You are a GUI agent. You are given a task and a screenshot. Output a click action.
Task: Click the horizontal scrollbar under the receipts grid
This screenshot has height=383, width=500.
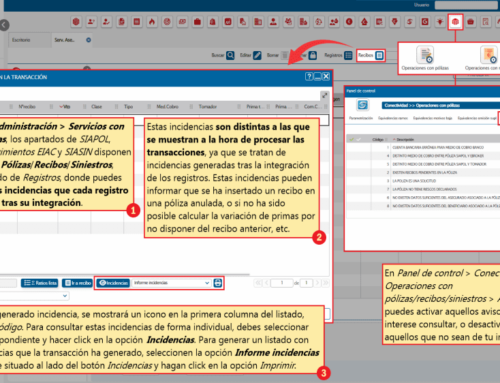pyautogui.click(x=125, y=275)
